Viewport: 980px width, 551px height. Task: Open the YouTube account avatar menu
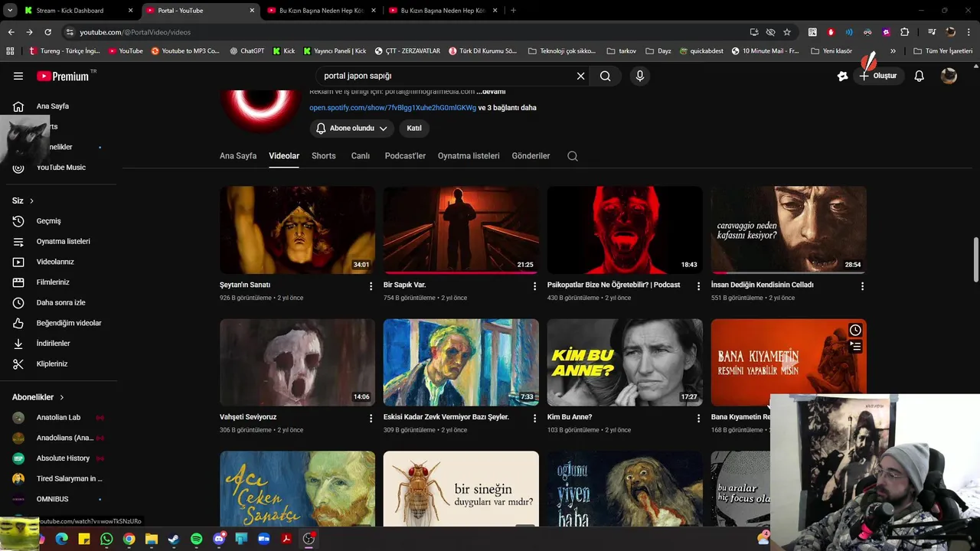click(949, 76)
